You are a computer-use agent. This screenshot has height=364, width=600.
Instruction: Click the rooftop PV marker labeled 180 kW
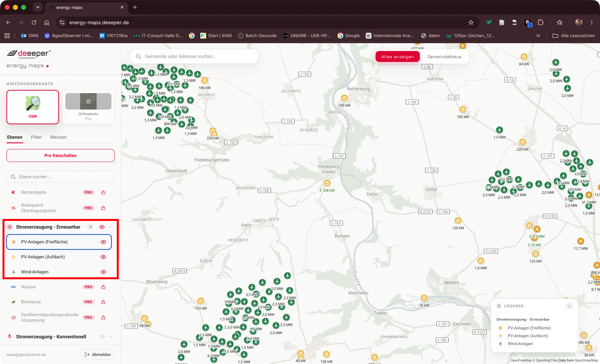coord(205,81)
